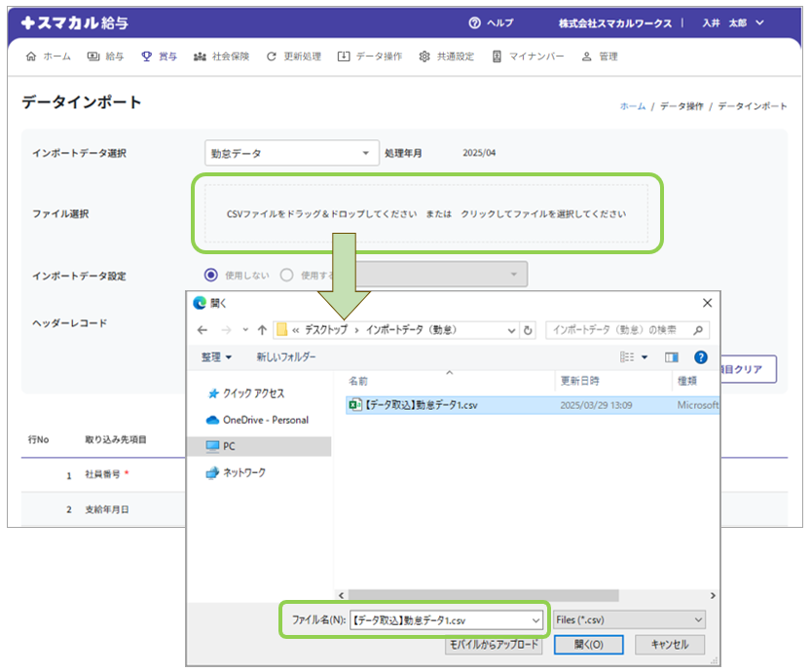Open the 整理 dropdown menu
Viewport: 811px width, 672px height.
pos(216,357)
